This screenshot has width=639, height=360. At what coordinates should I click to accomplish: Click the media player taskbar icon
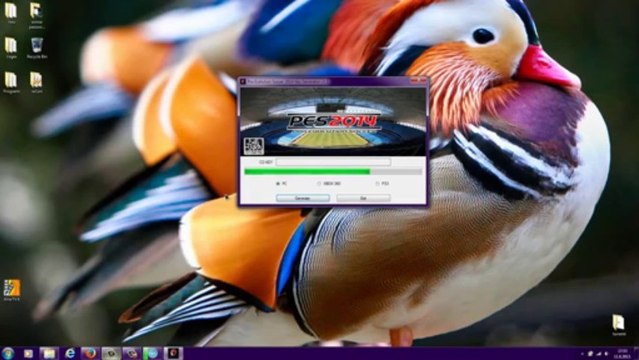pyautogui.click(x=28, y=353)
